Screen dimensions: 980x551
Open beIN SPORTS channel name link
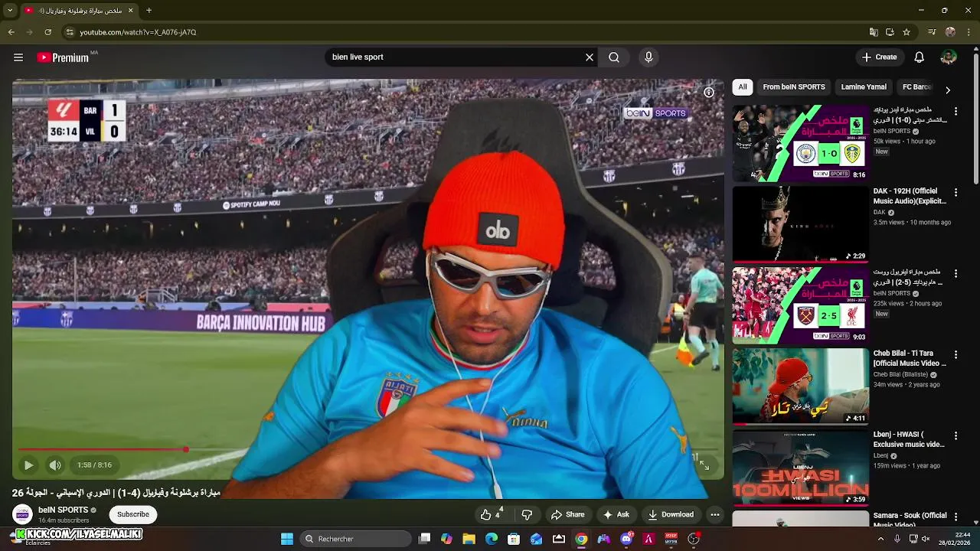click(x=63, y=510)
